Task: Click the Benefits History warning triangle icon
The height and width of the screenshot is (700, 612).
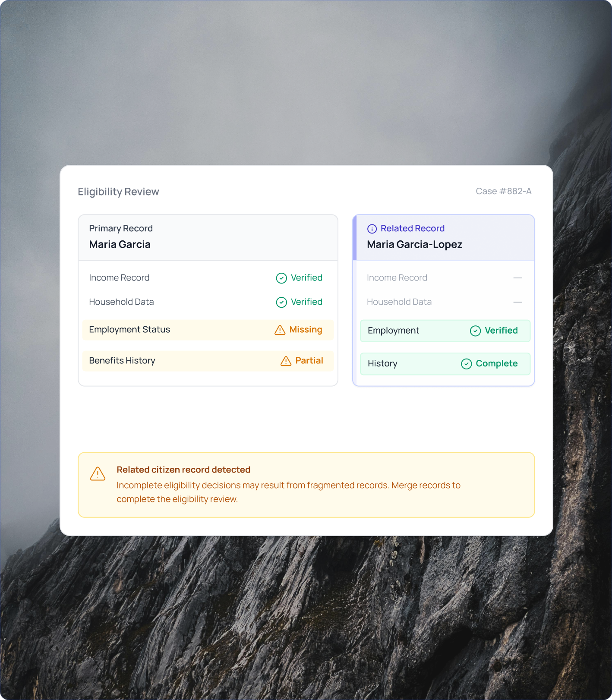Action: pos(286,361)
